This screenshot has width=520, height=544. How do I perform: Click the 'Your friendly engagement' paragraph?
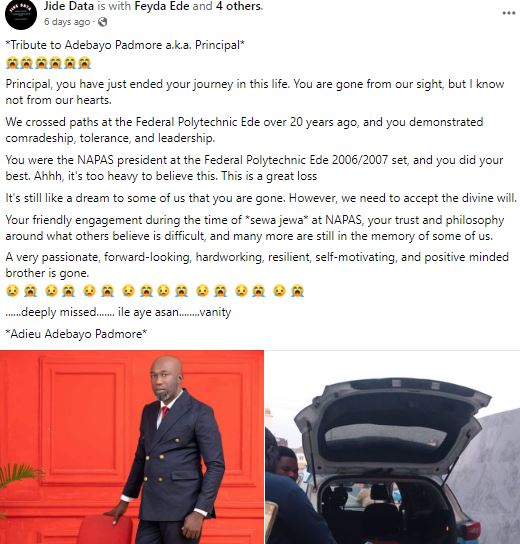point(255,228)
